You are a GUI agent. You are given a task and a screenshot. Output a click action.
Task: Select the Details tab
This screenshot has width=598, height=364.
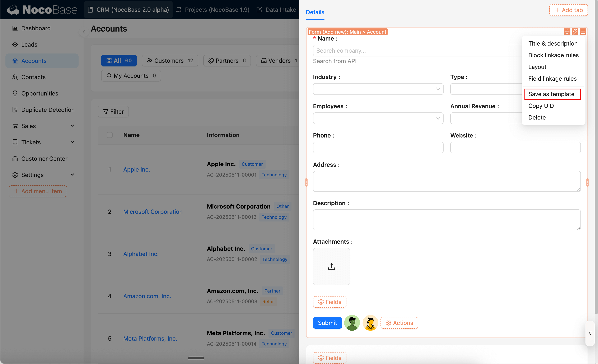[315, 12]
